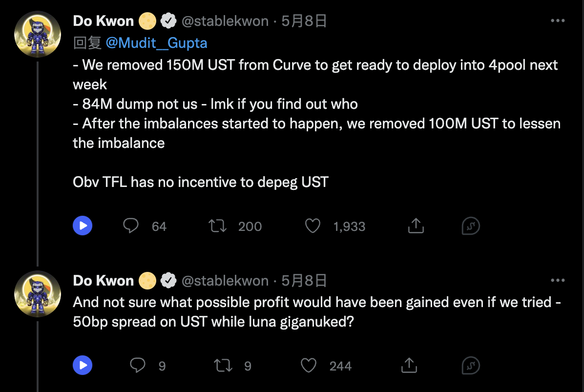Like the tweet with 1,933 likes
The image size is (584, 392).
pos(313,226)
